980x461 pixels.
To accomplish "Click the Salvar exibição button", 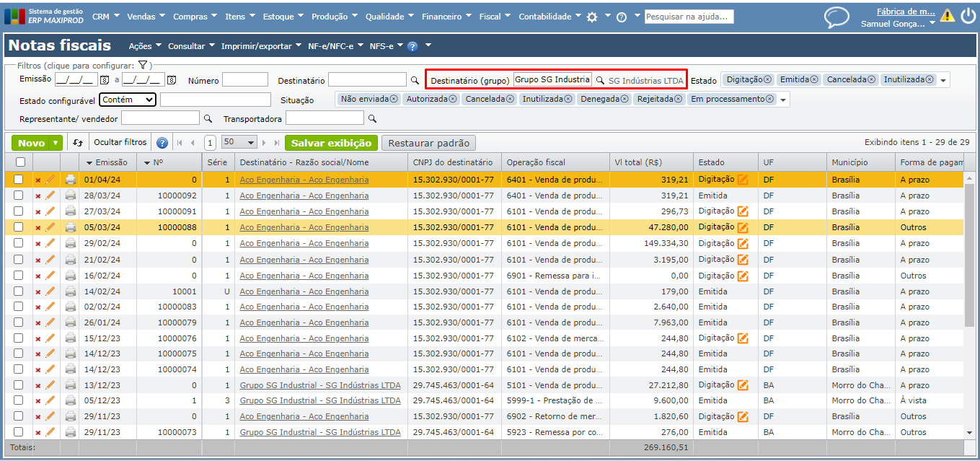I will pos(331,143).
